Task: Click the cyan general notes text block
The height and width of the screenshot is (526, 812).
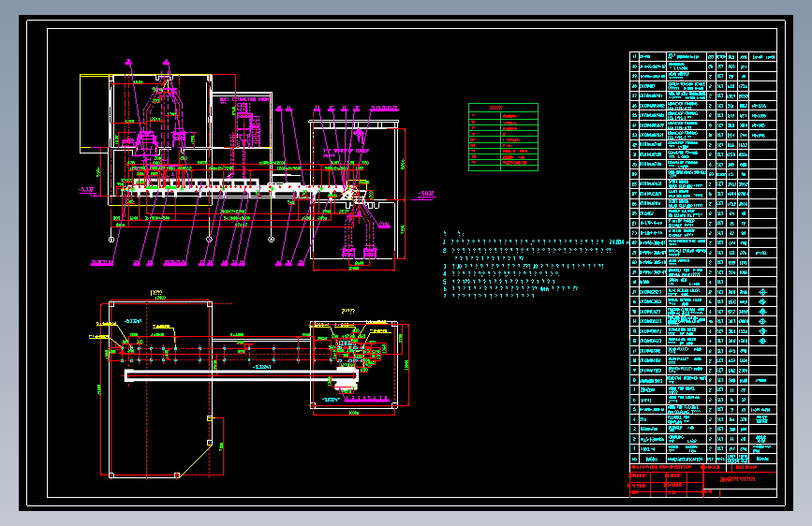Action: tap(536, 265)
